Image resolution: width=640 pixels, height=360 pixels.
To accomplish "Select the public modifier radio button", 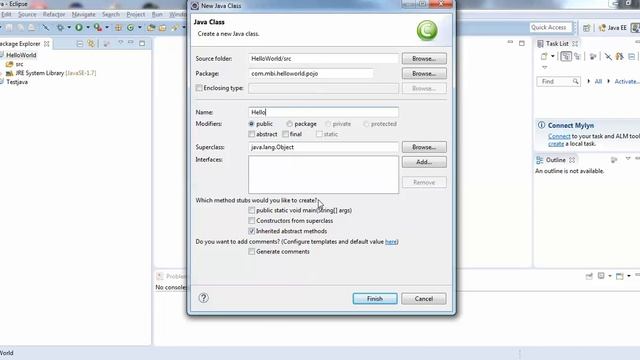I will click(x=251, y=124).
